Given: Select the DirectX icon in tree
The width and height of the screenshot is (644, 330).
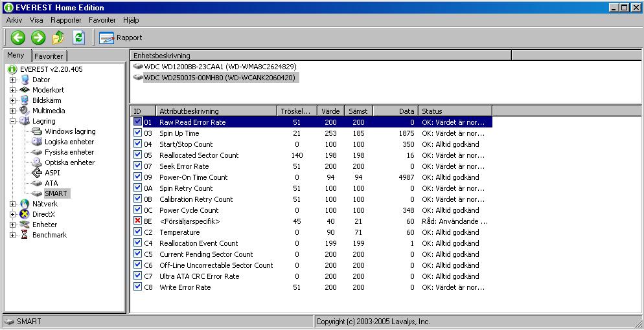Looking at the screenshot, I should (25, 214).
